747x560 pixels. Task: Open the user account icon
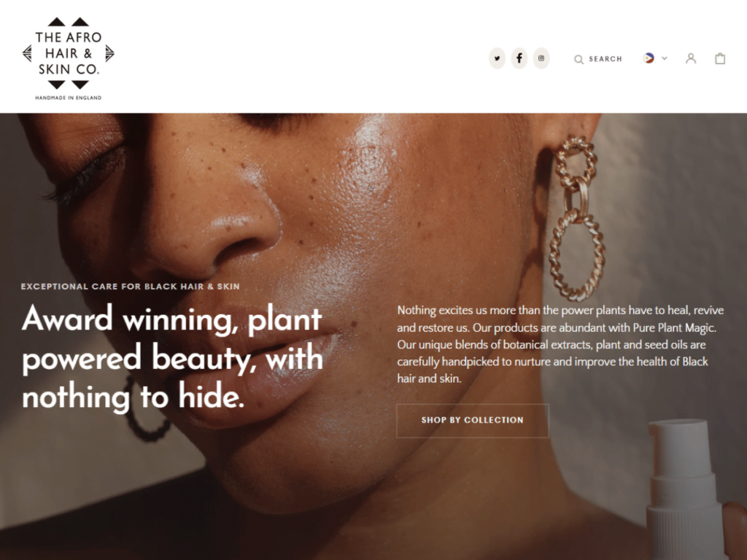tap(691, 58)
